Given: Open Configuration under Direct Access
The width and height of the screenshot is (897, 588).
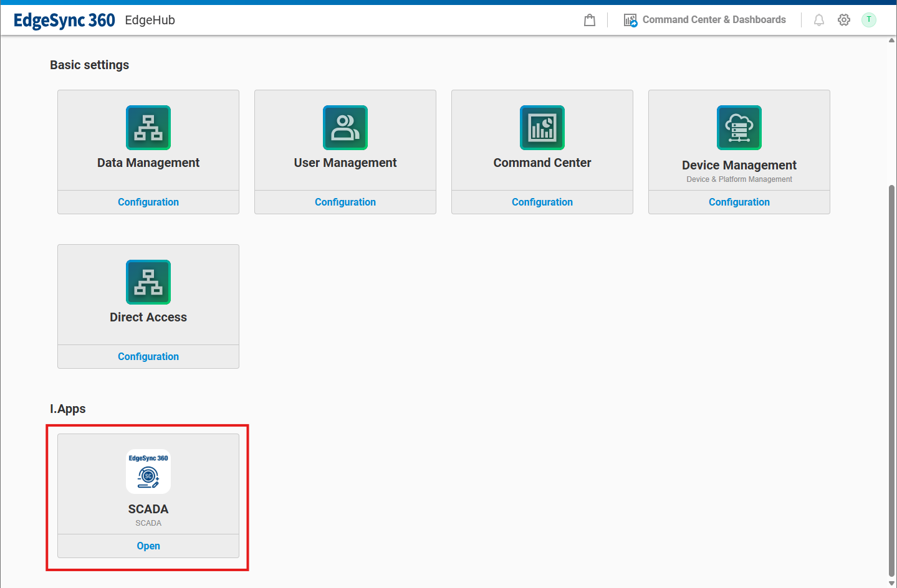Looking at the screenshot, I should [148, 356].
